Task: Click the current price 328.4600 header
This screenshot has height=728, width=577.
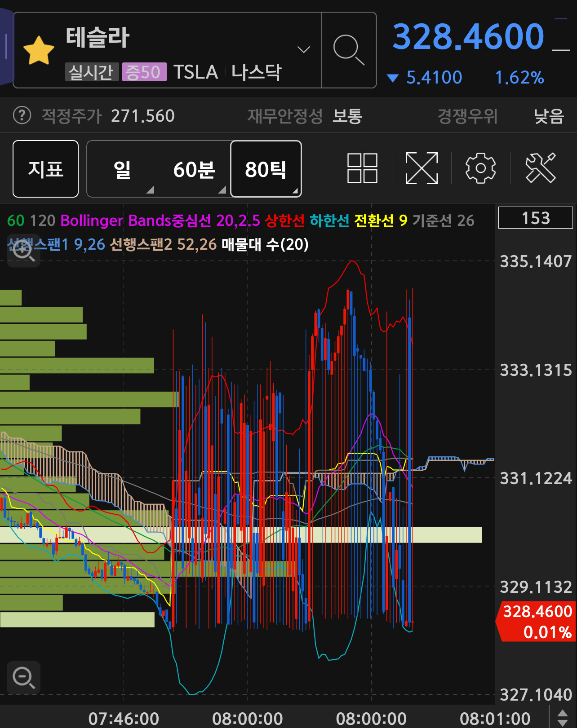Action: tap(468, 36)
